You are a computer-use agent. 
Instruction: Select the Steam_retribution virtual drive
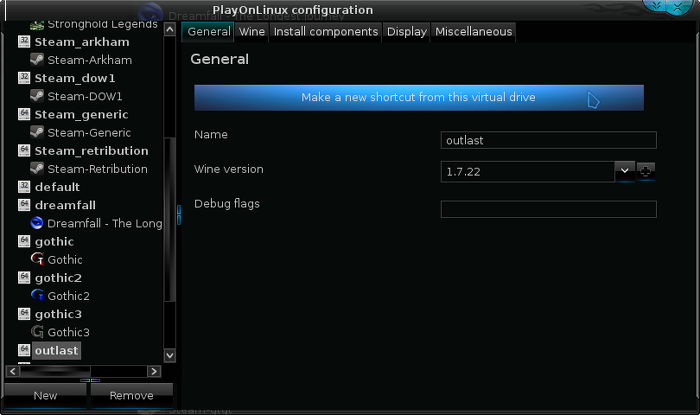92,151
